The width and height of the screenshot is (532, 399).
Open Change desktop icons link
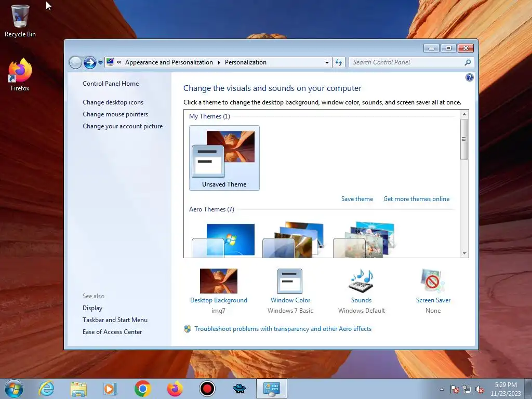pyautogui.click(x=113, y=102)
